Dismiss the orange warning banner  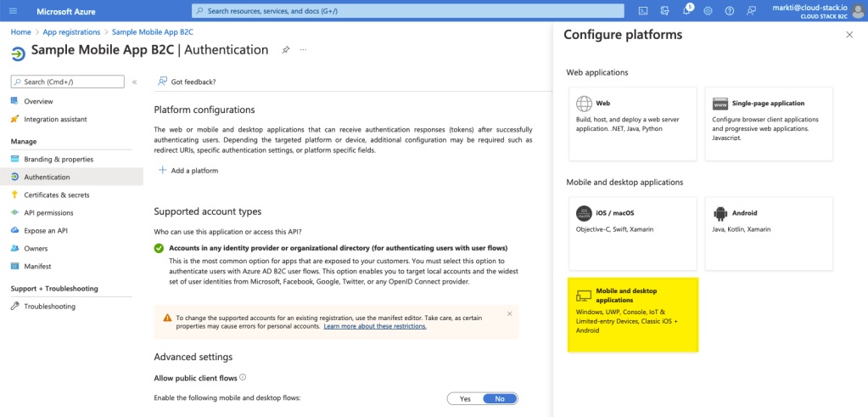click(x=509, y=313)
